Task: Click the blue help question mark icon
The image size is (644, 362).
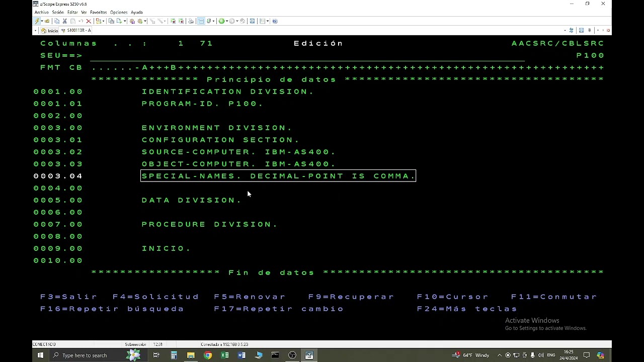Action: (x=275, y=21)
